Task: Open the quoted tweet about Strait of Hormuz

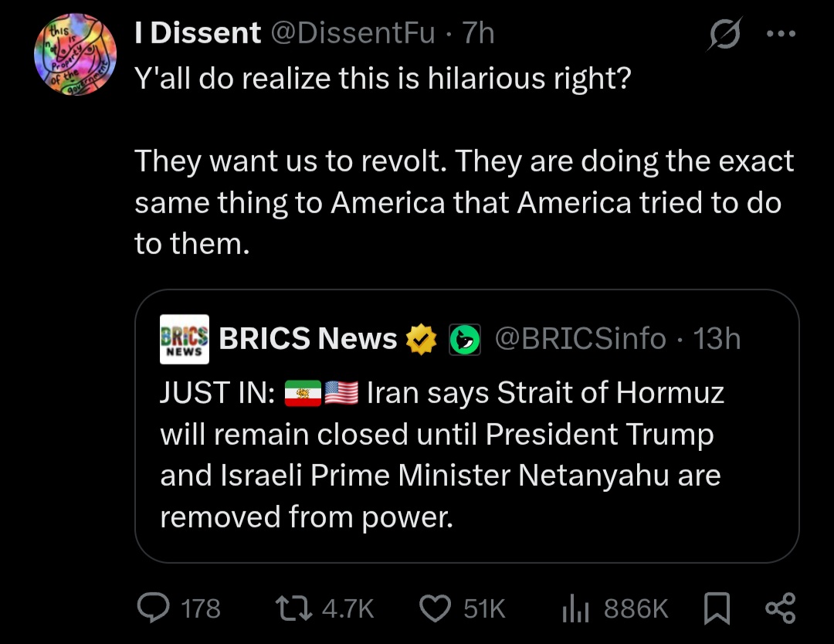Action: click(x=467, y=426)
